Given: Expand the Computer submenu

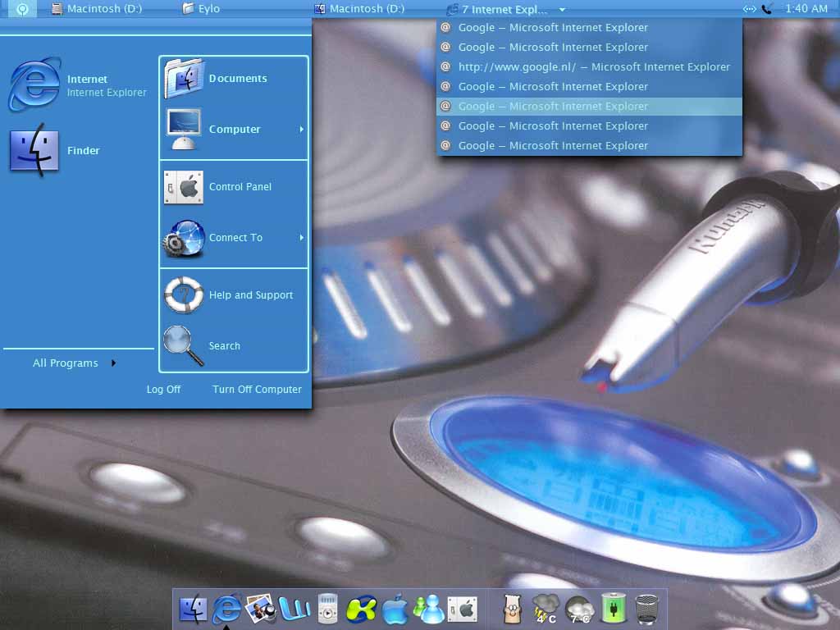Looking at the screenshot, I should (234, 130).
